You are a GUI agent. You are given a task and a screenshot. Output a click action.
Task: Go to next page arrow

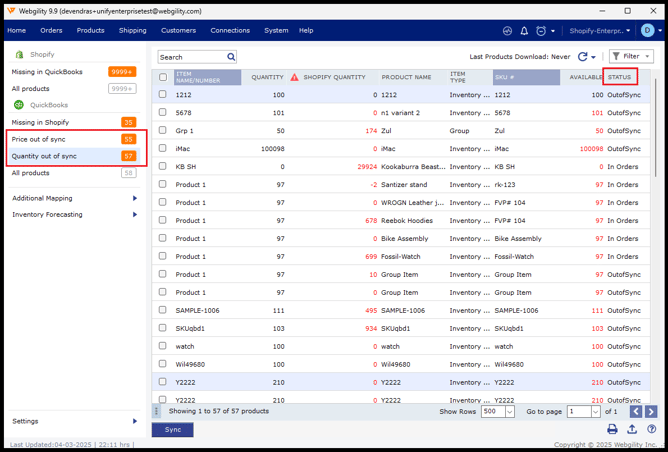[x=651, y=411]
